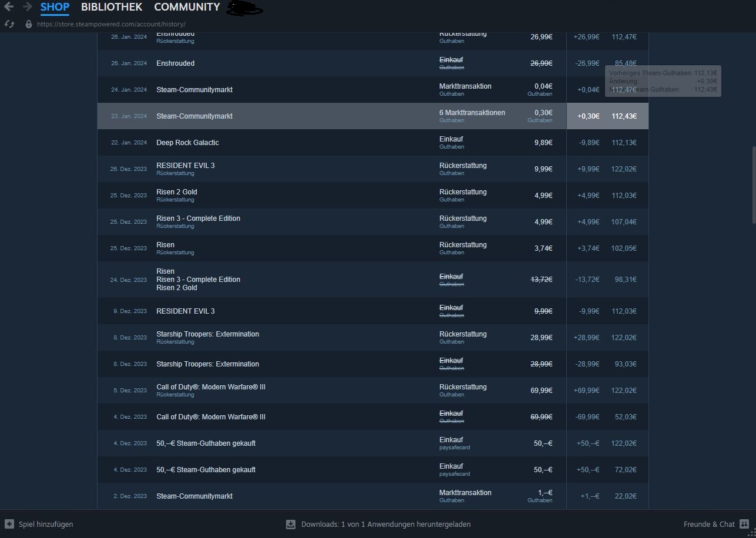Click the store URL address field

111,24
